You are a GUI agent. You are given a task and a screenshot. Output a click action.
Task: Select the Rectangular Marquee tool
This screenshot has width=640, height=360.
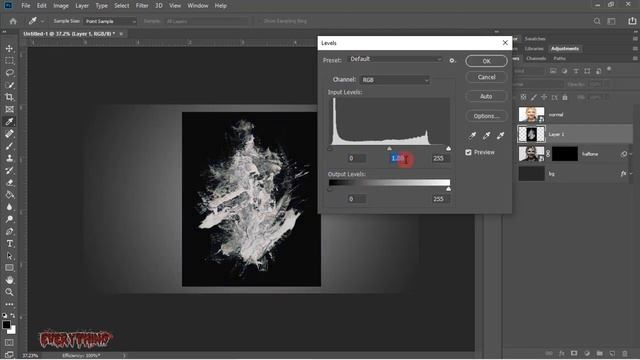[x=9, y=60]
